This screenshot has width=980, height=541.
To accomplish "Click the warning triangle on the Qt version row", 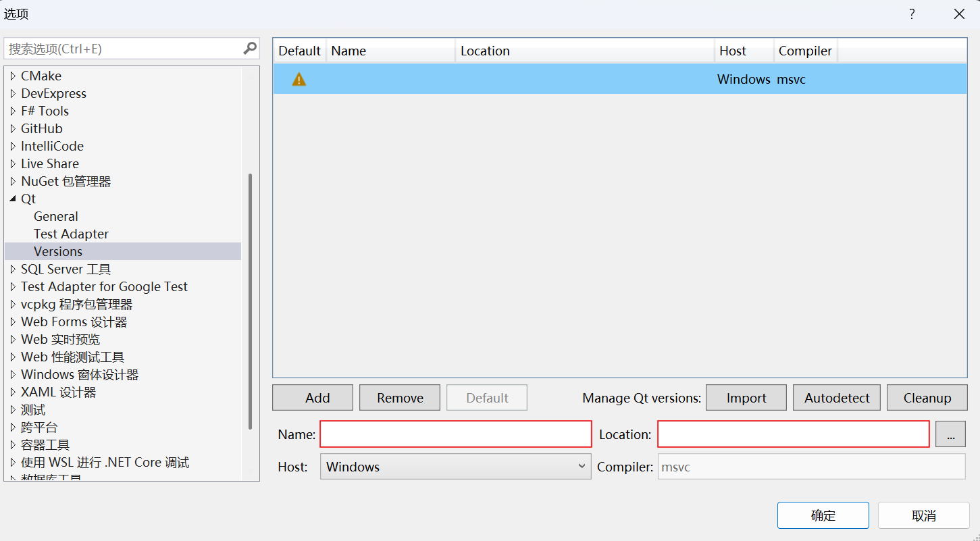I will coord(299,79).
